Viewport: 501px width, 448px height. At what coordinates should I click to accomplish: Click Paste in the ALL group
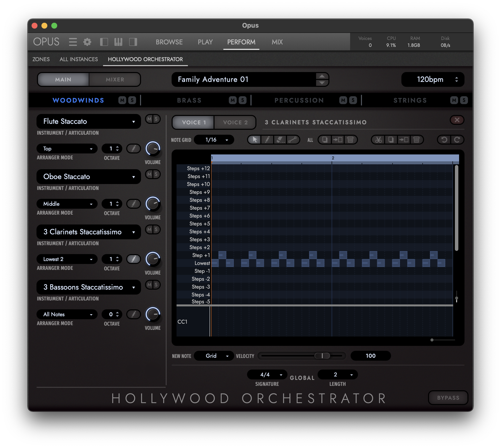click(x=338, y=140)
